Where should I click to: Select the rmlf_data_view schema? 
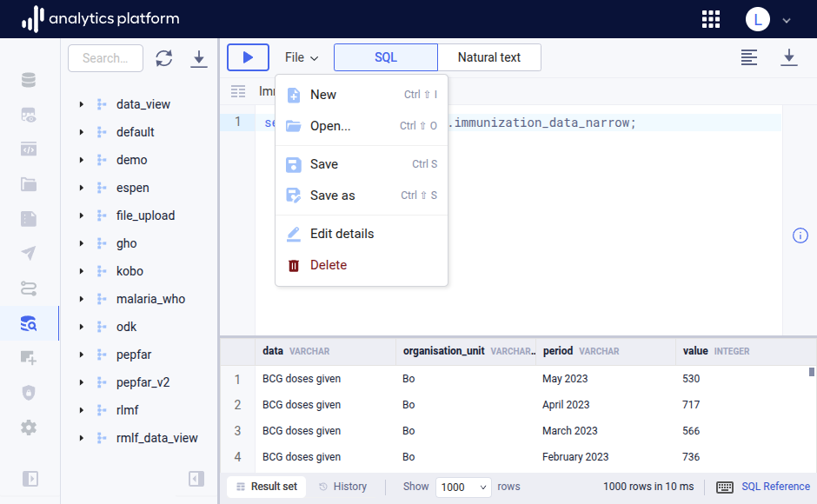pos(156,438)
